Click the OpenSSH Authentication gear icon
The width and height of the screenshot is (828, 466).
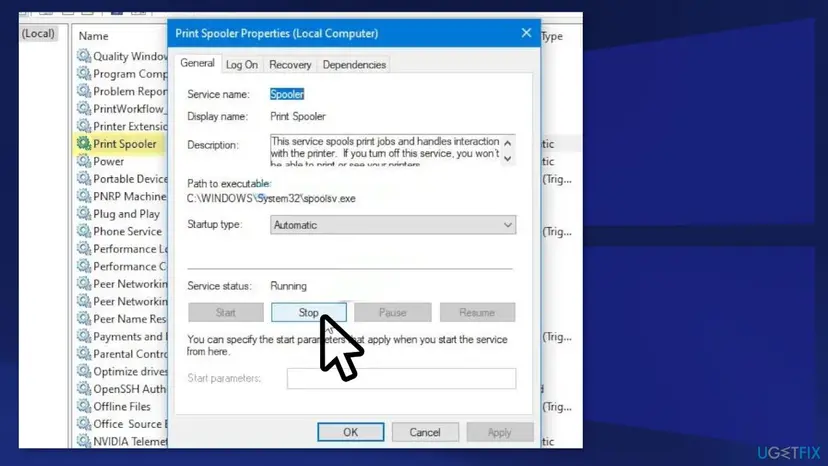tap(83, 388)
